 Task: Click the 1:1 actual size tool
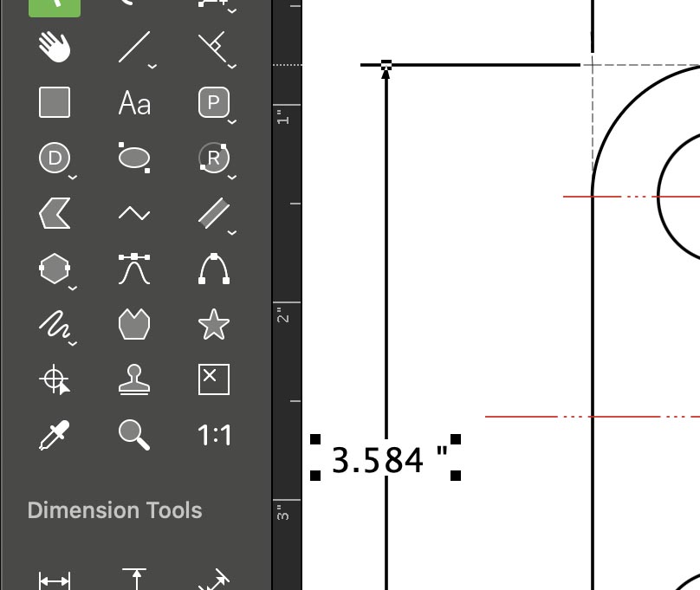click(214, 434)
